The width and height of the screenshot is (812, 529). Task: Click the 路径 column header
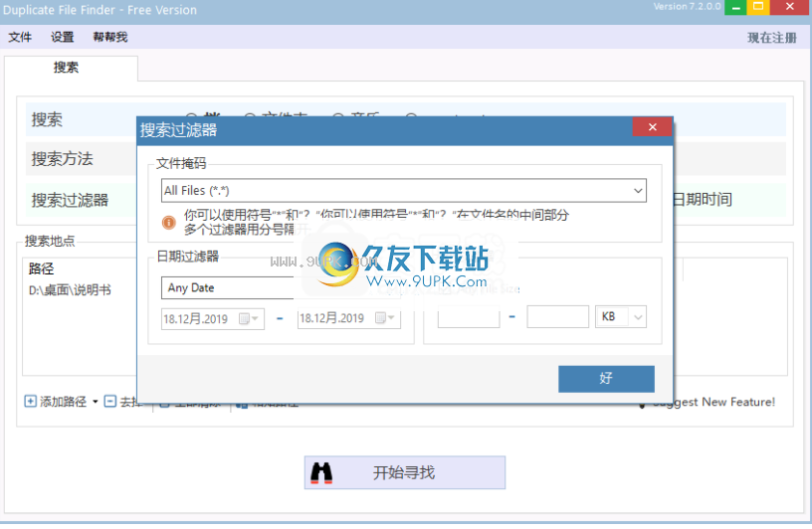click(x=42, y=268)
